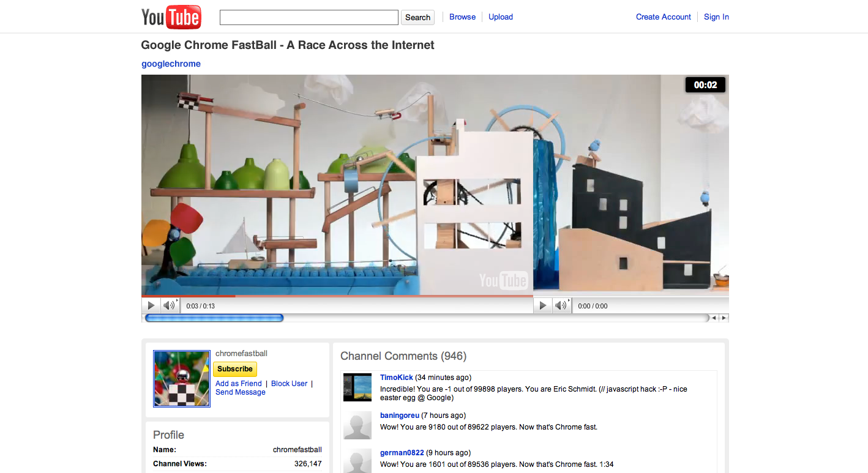Click the Profile section heading
868x473 pixels.
(x=168, y=435)
